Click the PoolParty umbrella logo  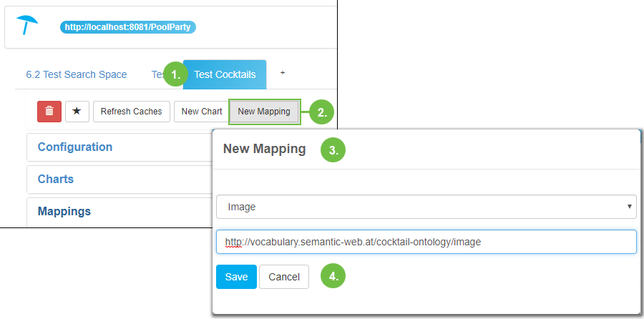[29, 25]
